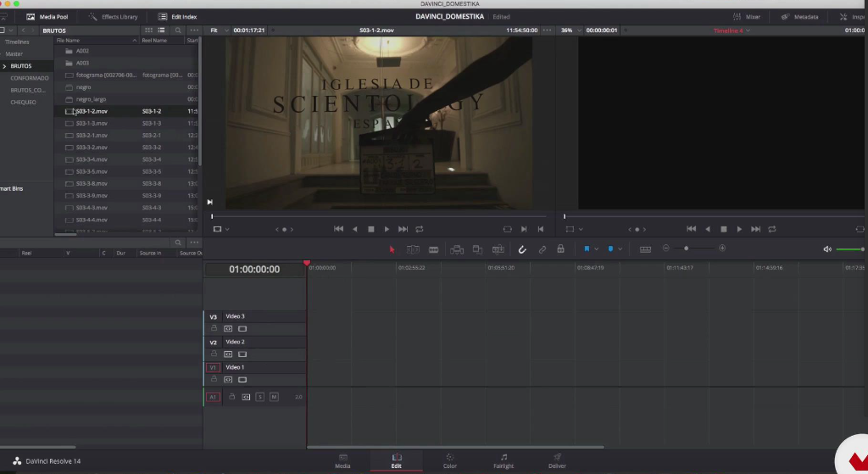Click Mark Out button in source viewer
Viewport: 868px width, 474px height.
pos(540,229)
